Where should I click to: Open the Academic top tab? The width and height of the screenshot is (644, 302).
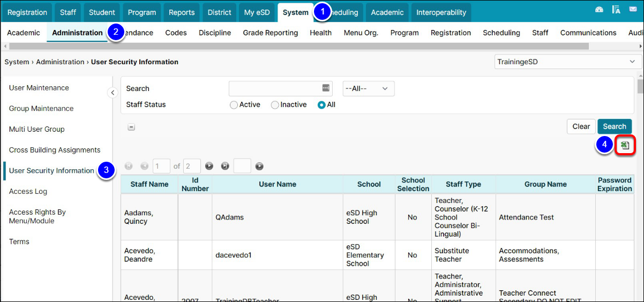point(387,12)
